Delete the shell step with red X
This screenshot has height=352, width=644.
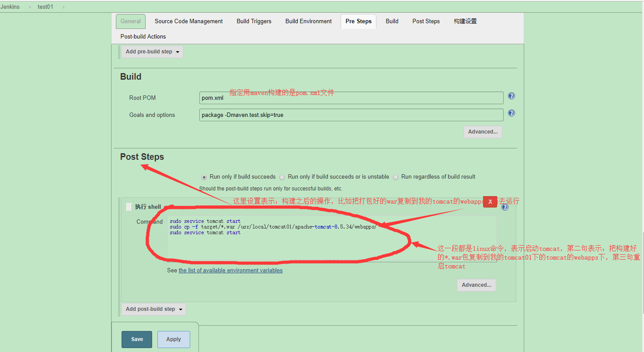click(x=490, y=201)
